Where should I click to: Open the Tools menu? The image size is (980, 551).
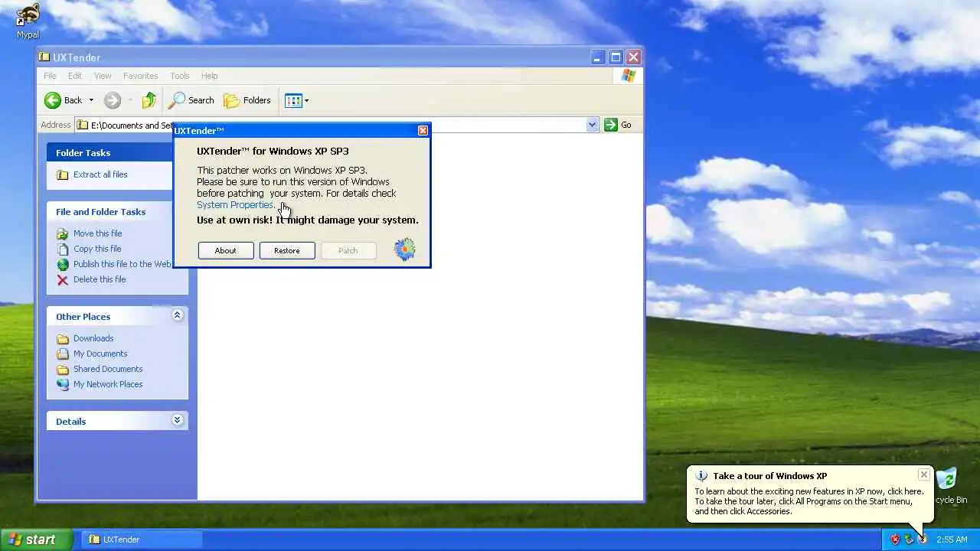180,76
